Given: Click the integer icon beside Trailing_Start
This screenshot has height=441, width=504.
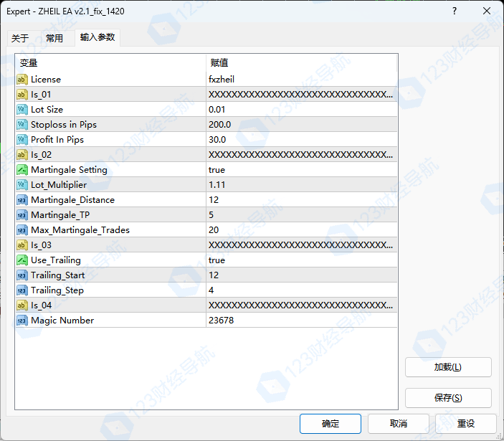Looking at the screenshot, I should 22,275.
